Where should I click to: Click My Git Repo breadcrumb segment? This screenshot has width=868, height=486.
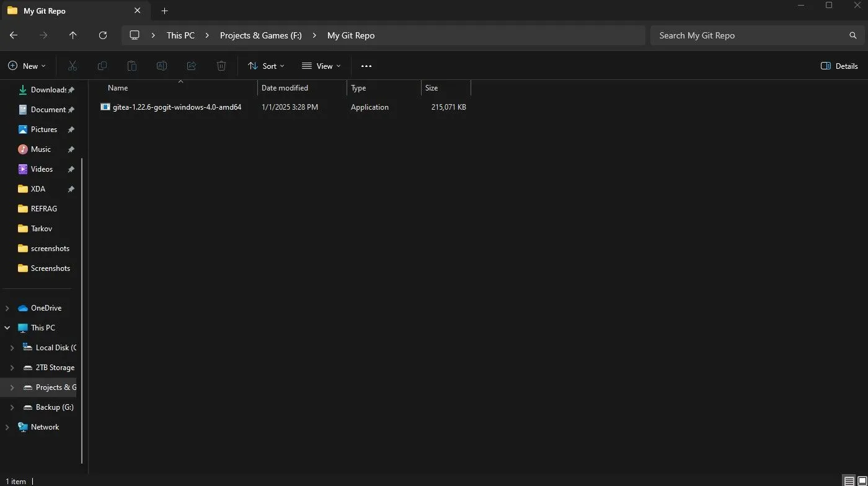pos(351,35)
